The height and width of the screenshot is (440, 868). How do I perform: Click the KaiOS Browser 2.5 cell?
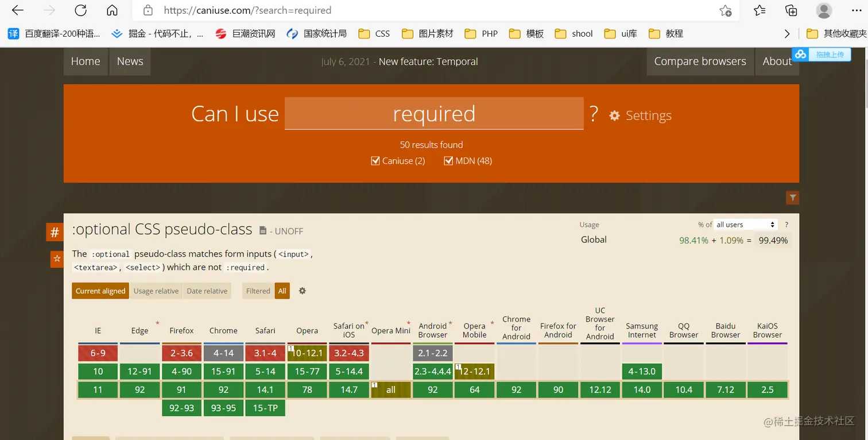[x=768, y=390]
